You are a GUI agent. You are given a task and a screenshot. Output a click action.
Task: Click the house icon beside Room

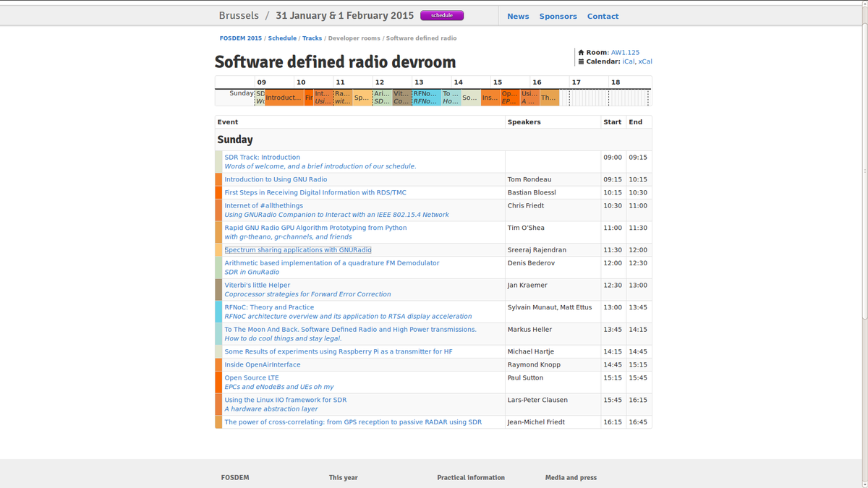(x=581, y=53)
